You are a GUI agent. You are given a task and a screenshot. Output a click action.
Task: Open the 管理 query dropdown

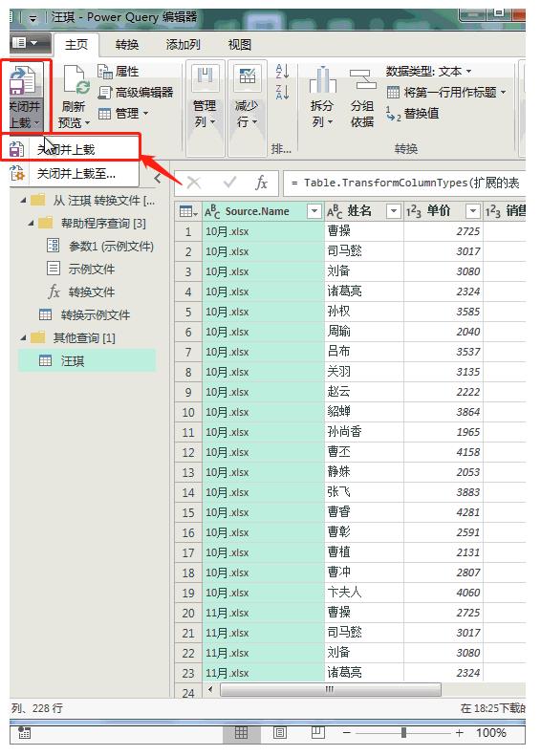tap(123, 114)
